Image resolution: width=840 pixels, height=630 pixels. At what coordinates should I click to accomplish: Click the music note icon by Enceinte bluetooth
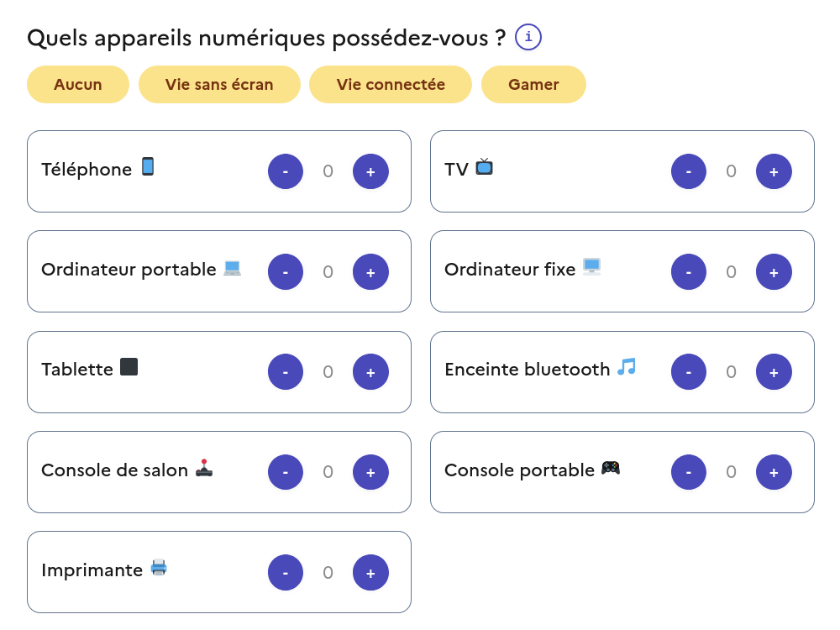click(627, 367)
